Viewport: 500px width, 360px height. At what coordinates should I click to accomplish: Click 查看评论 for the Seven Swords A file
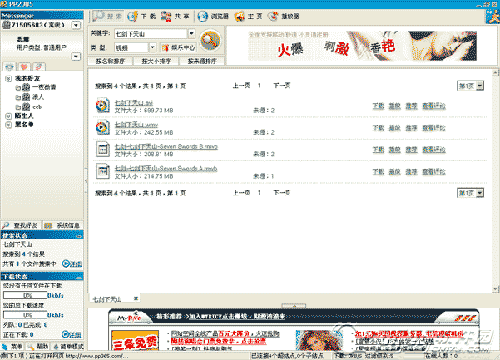click(x=434, y=172)
